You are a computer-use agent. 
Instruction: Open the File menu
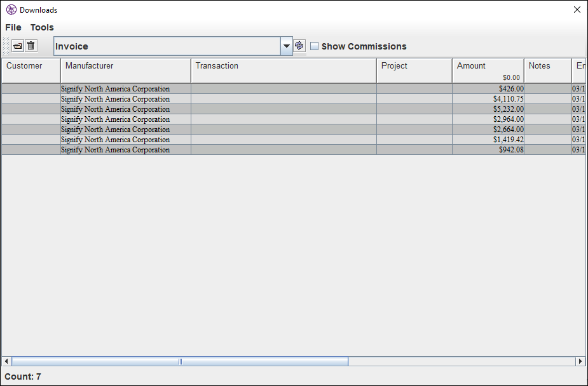13,27
